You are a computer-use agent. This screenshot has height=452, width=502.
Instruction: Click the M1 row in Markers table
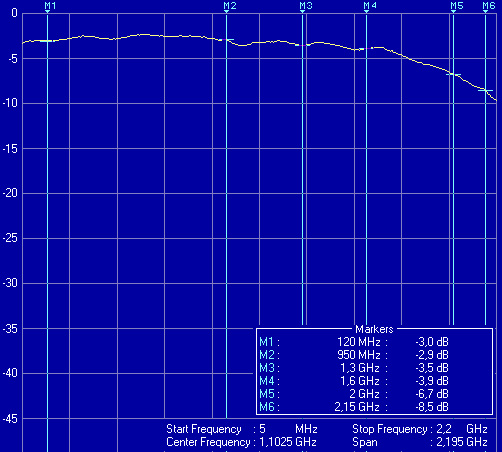pos(354,342)
